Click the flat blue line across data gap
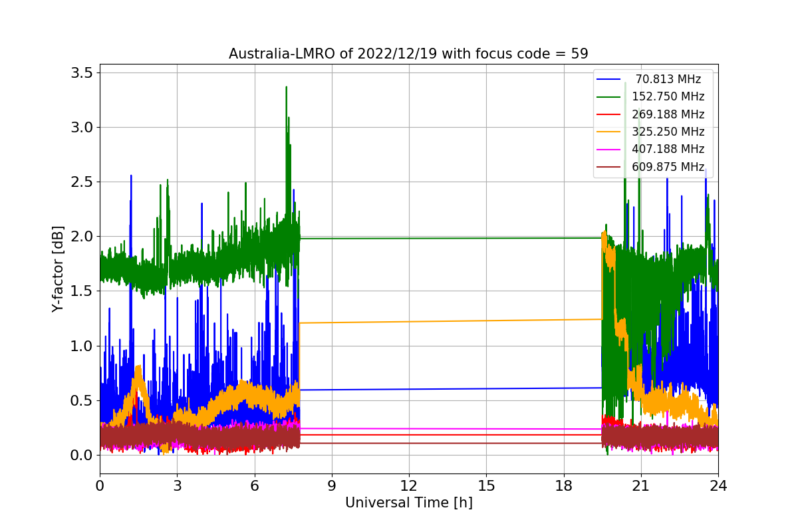The height and width of the screenshot is (532, 798). click(x=451, y=389)
